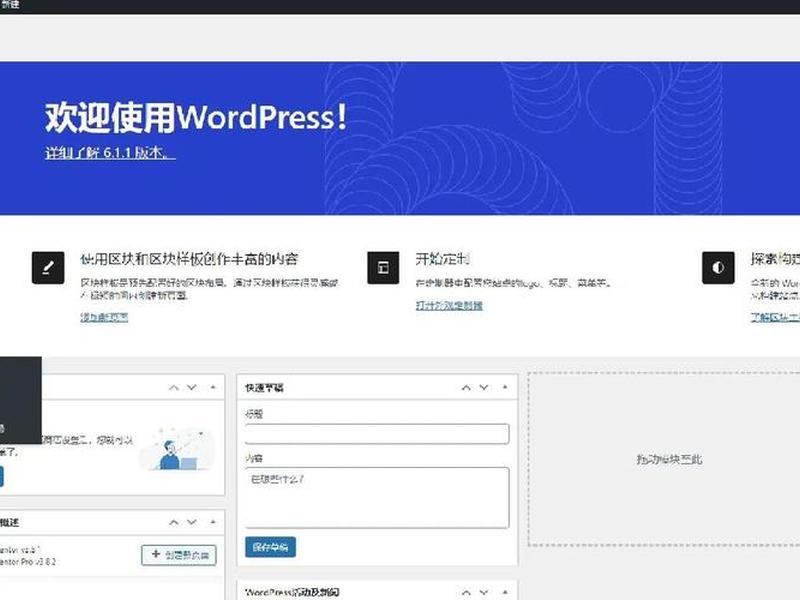
Task: Click the pencil icon for block content creation
Action: click(x=48, y=267)
